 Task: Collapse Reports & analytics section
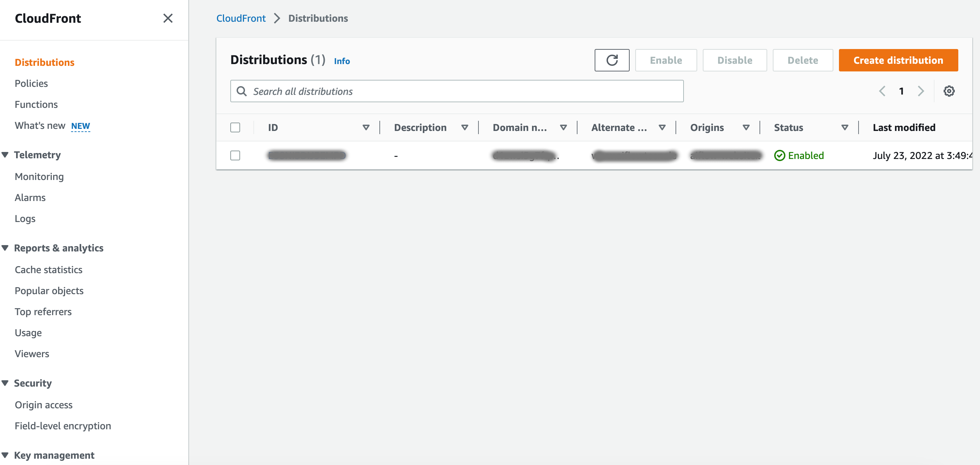pyautogui.click(x=5, y=248)
